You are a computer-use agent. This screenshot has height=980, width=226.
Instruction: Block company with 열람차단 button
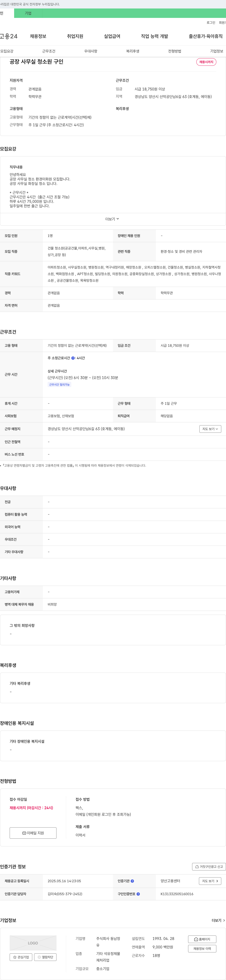(x=45, y=957)
